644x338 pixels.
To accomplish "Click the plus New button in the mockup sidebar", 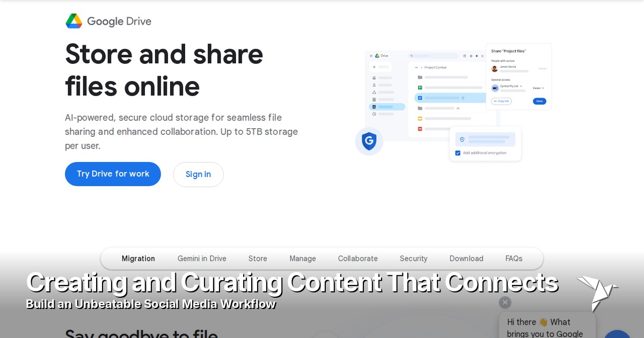I will click(x=380, y=67).
